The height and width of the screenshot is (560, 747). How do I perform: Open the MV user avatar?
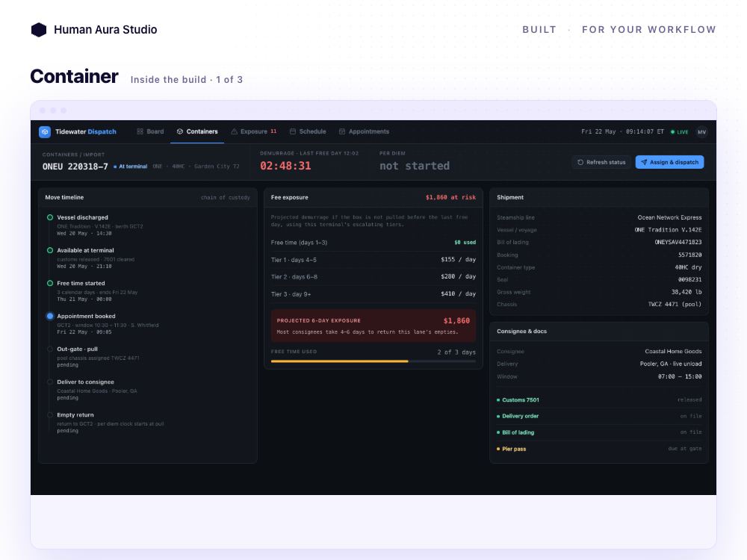(x=701, y=132)
